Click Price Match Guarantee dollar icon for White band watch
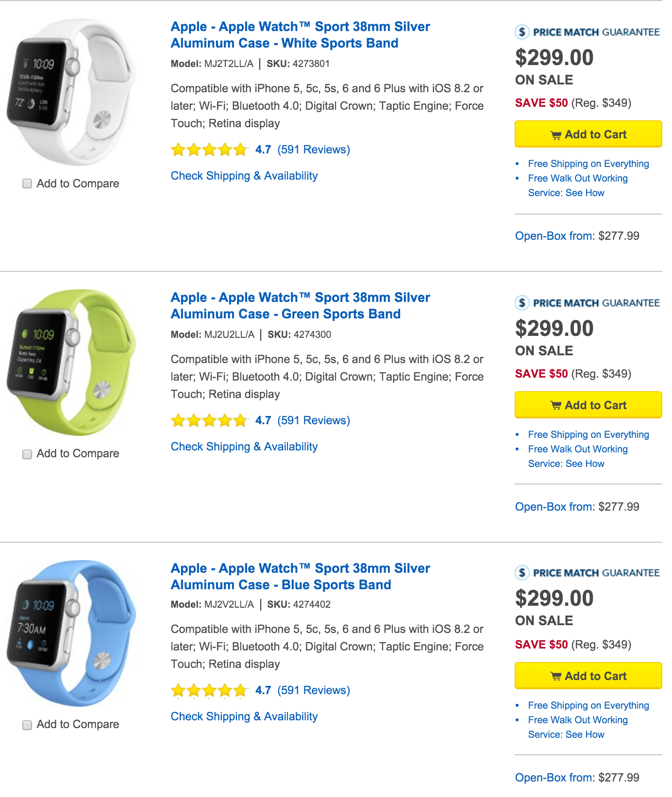 [x=522, y=32]
